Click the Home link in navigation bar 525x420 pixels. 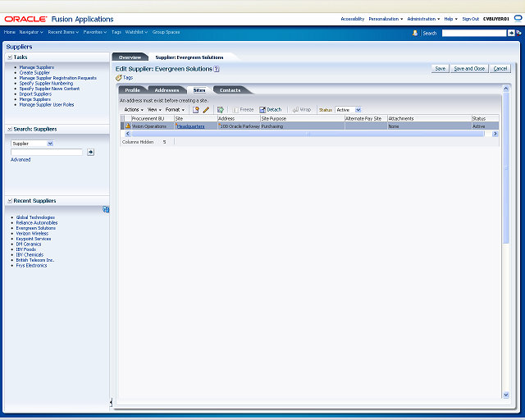click(9, 32)
